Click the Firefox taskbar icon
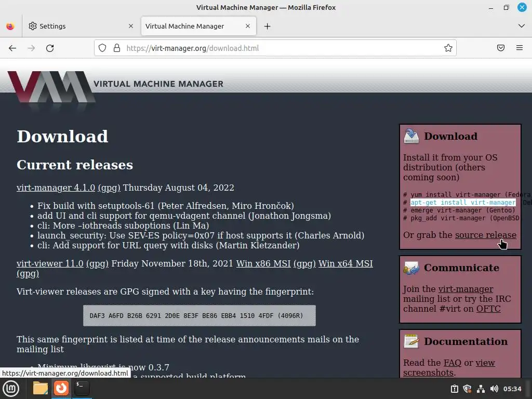The width and height of the screenshot is (532, 399). (x=61, y=388)
